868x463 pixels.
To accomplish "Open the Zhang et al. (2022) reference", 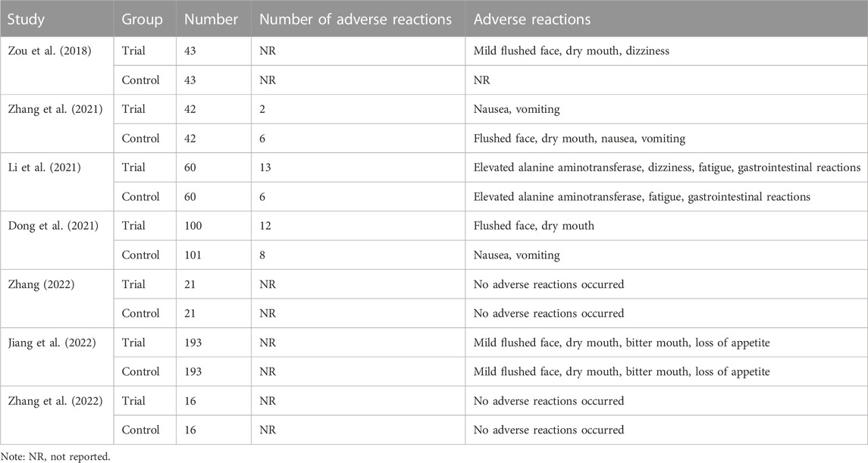I will pos(55,401).
